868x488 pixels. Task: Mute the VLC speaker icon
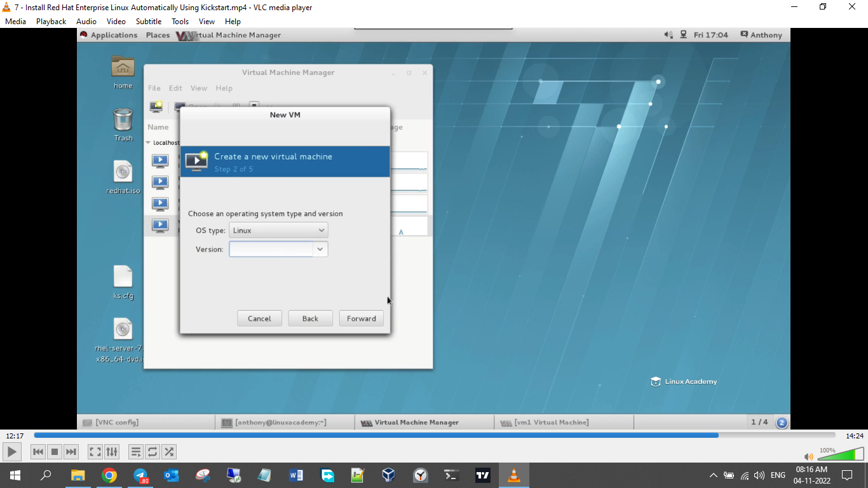tap(808, 456)
